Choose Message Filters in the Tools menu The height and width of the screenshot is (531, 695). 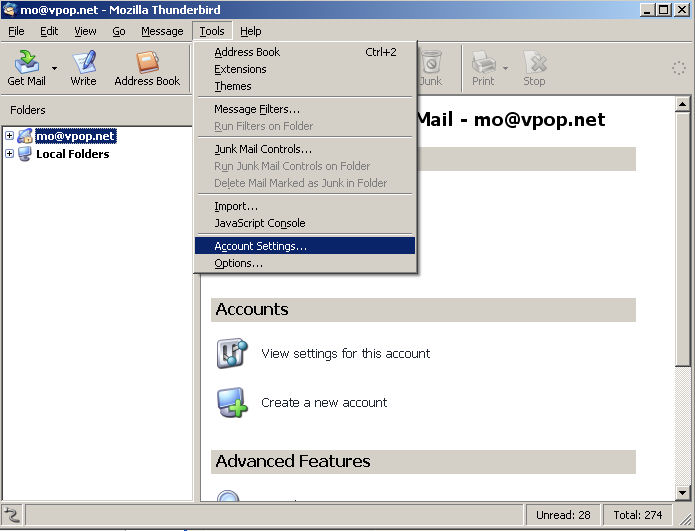256,109
